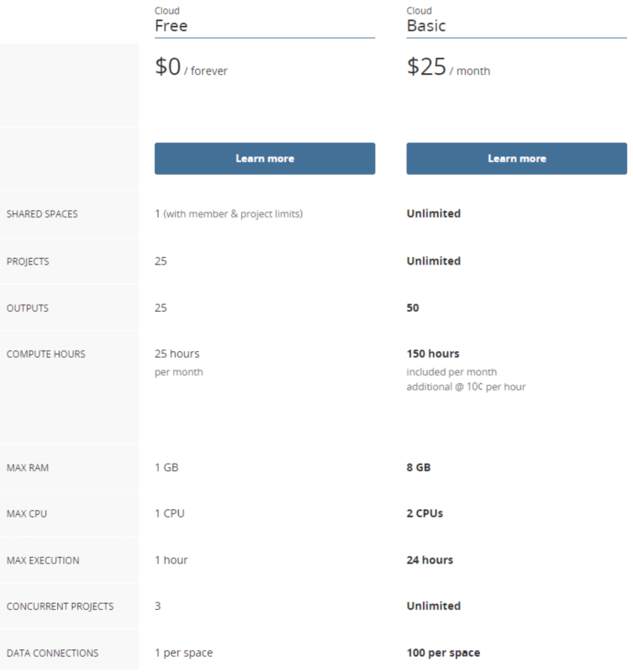Click the OUTPUTS row label
Screen dimensions: 633x672
[x=26, y=308]
